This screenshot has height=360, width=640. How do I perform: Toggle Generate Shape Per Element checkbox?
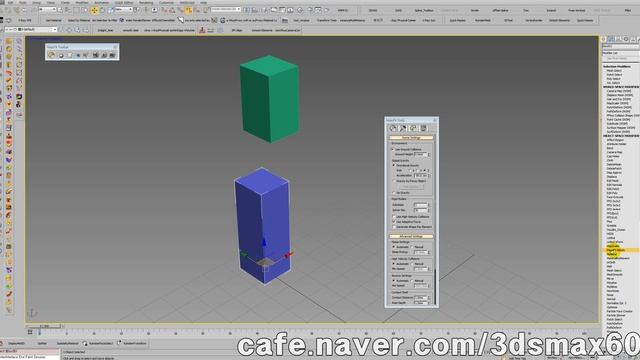(394, 227)
